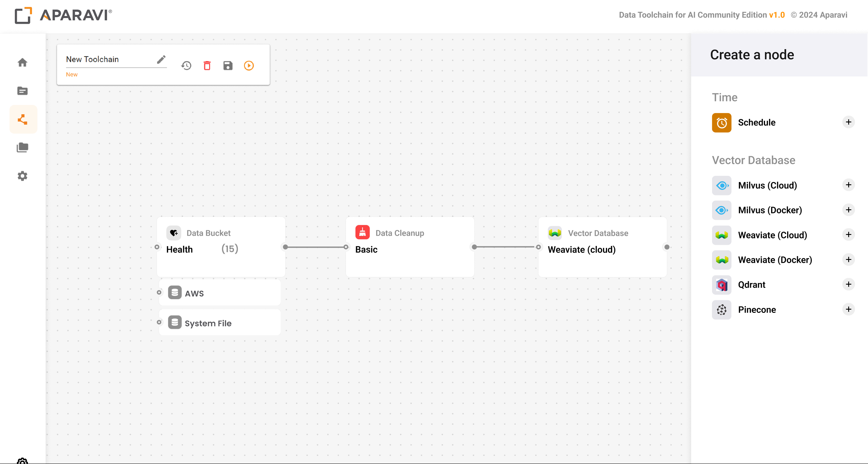Click the Milvus (Cloud) eye icon
Screen dimensions: 868x464
tap(721, 185)
